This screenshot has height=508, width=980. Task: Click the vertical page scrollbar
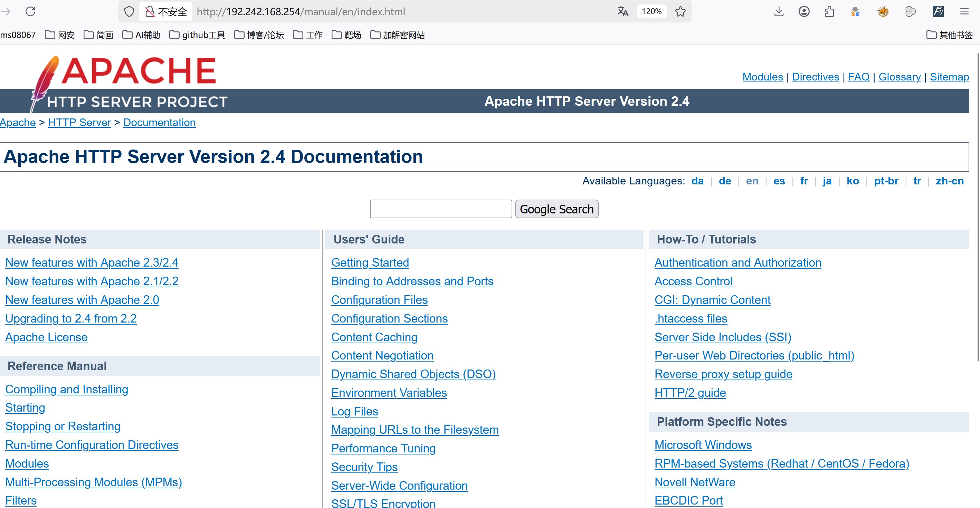click(x=977, y=207)
